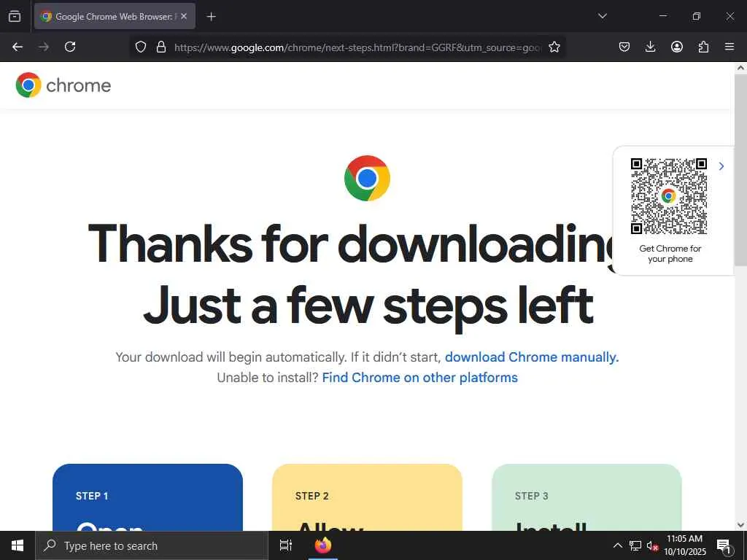Click the Firefox taskbar icon

click(x=323, y=545)
